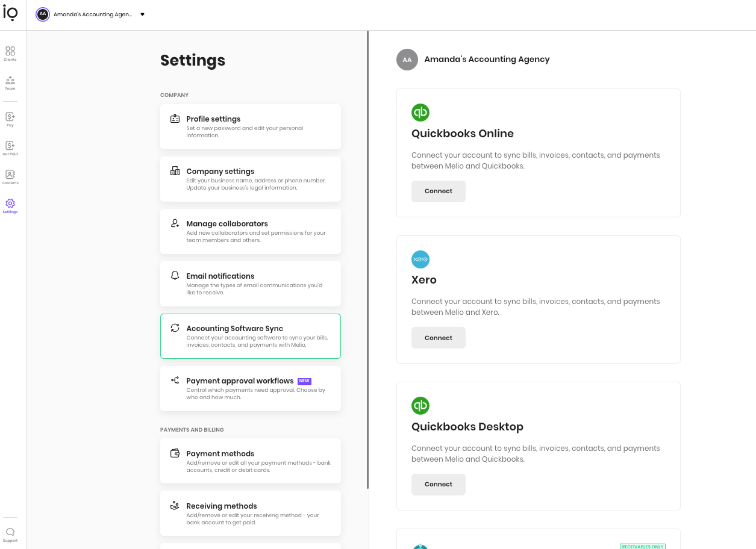Click the Xero card title text
Screen dimensions: 756x549
tap(424, 280)
